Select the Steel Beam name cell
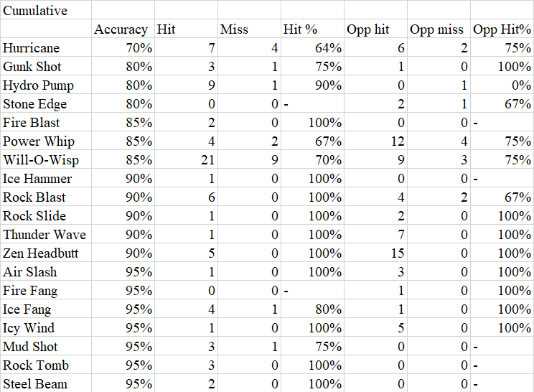534x392 pixels. [x=35, y=384]
